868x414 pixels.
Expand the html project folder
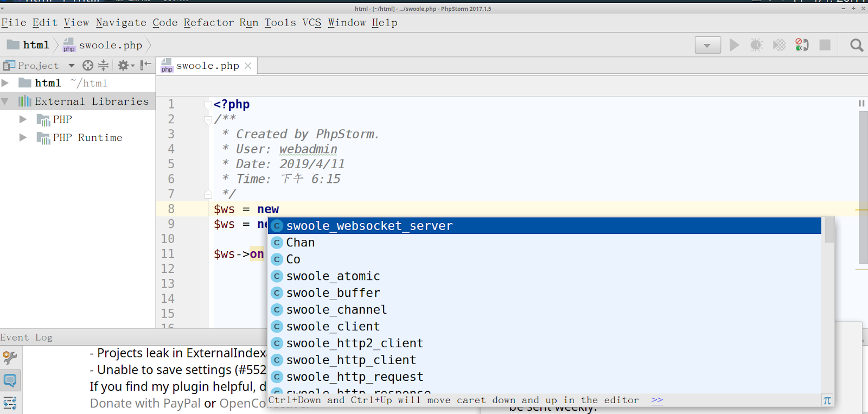(5, 83)
